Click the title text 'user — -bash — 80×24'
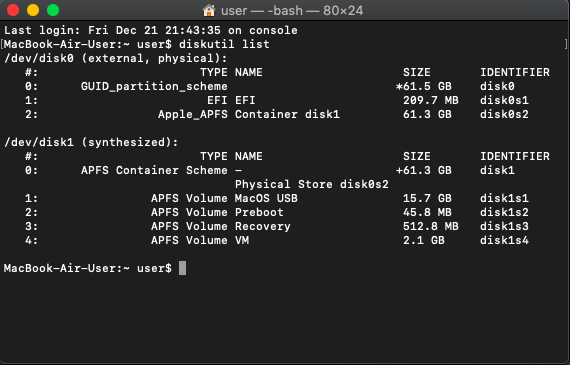 292,11
